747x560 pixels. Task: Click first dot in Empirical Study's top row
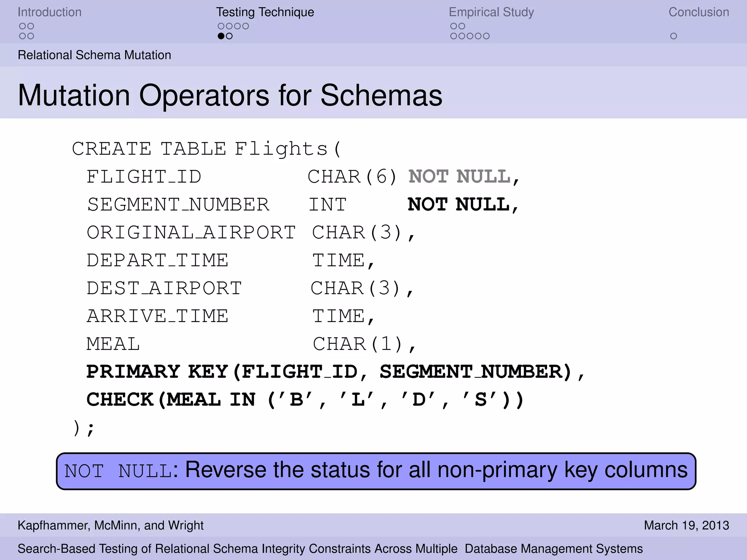pyautogui.click(x=454, y=26)
